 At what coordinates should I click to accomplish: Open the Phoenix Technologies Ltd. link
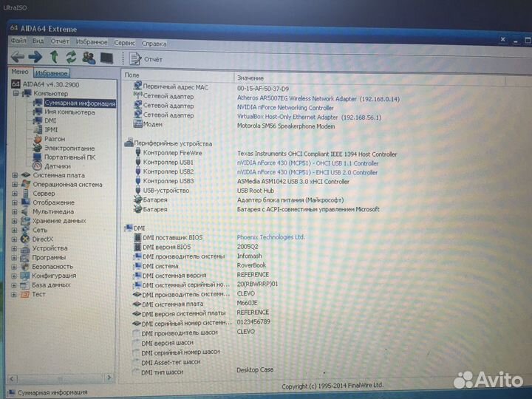tap(270, 237)
